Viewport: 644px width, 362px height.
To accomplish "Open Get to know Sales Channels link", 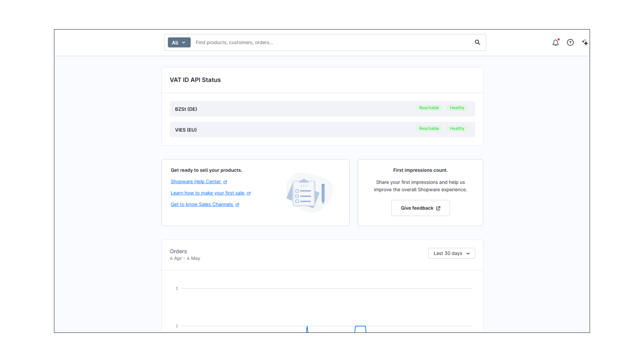I will coord(205,204).
